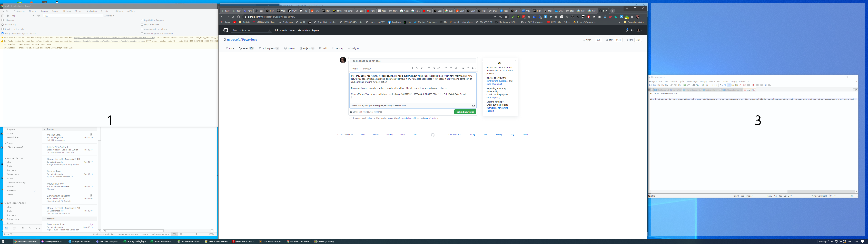Switch to the Preview tab of the issue
The image size is (868, 244).
pos(367,69)
